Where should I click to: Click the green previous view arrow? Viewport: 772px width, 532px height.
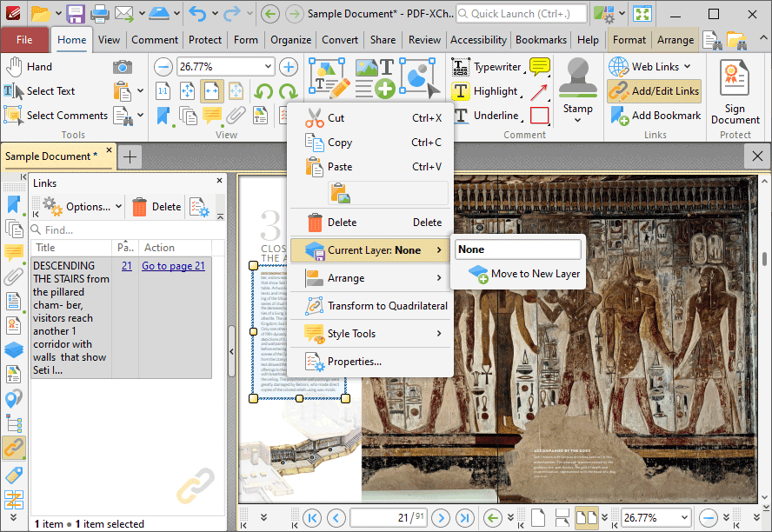pyautogui.click(x=492, y=518)
